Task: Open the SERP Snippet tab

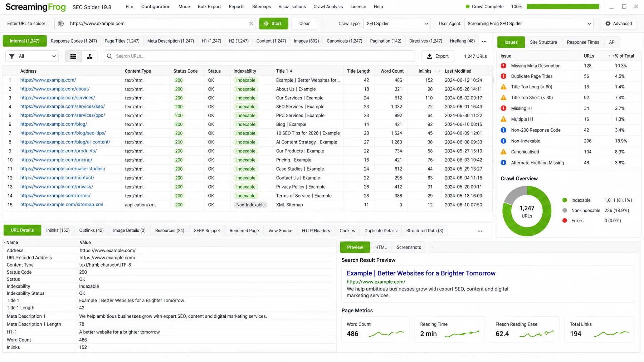Action: (207, 230)
